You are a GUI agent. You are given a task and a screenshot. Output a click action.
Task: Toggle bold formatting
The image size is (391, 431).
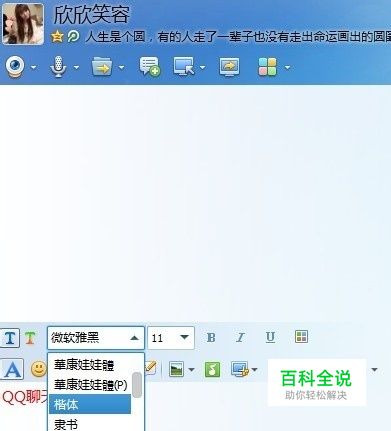pyautogui.click(x=211, y=338)
